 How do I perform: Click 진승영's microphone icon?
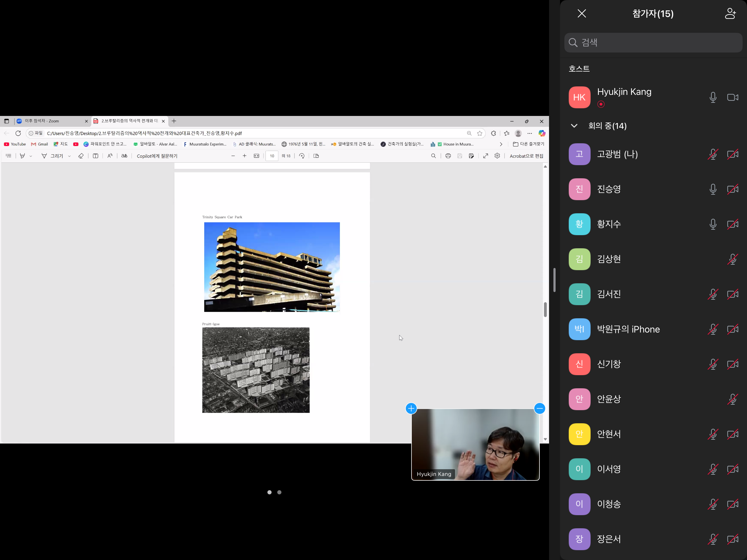713,189
